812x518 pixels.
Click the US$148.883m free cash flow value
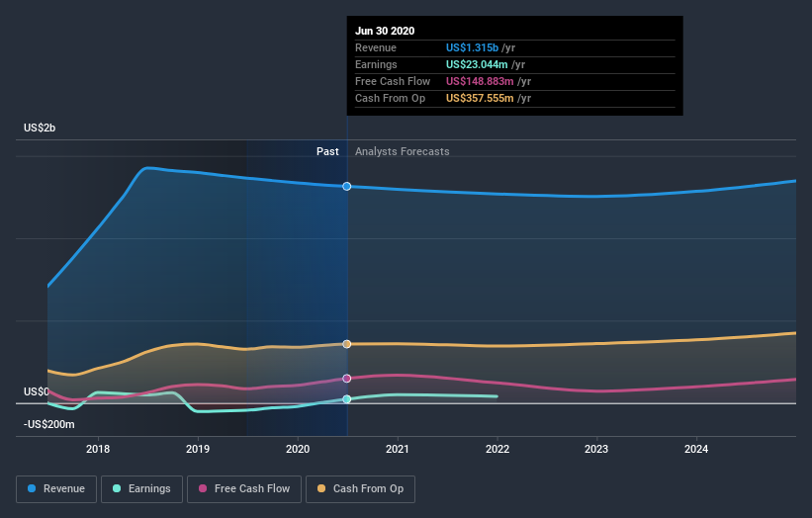480,81
